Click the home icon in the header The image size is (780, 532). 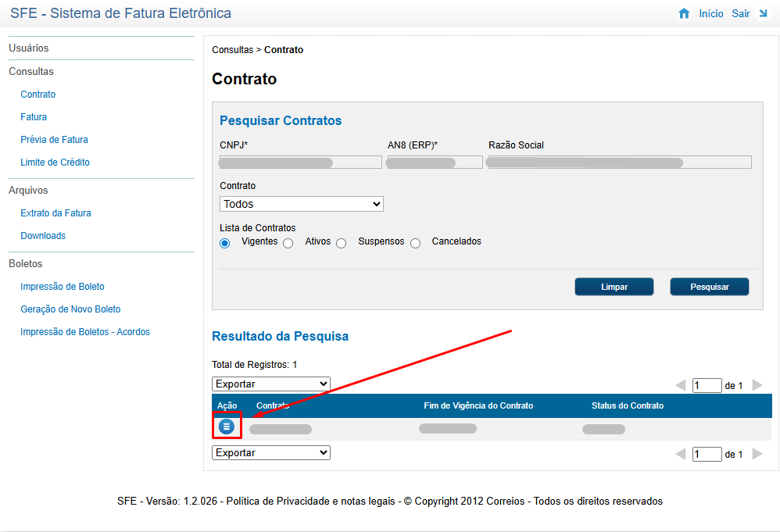tap(685, 14)
